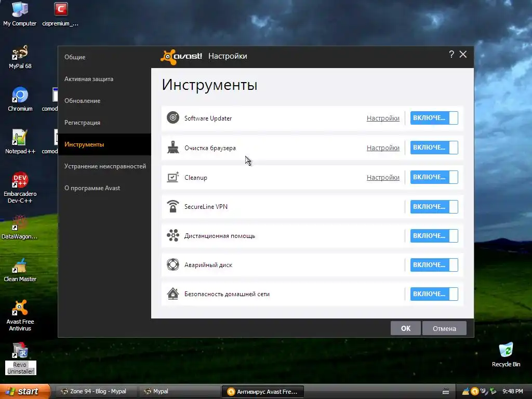Viewport: 532px width, 399px height.
Task: Select the Chromium desktop icon
Action: tap(20, 99)
